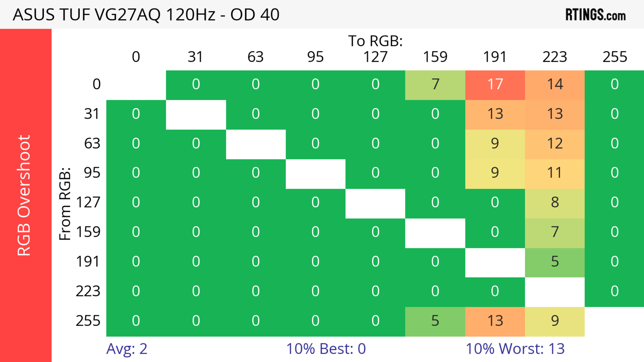Click the vertical "RGB Overshoot" sidebar label
The height and width of the screenshot is (362, 644).
(x=24, y=195)
